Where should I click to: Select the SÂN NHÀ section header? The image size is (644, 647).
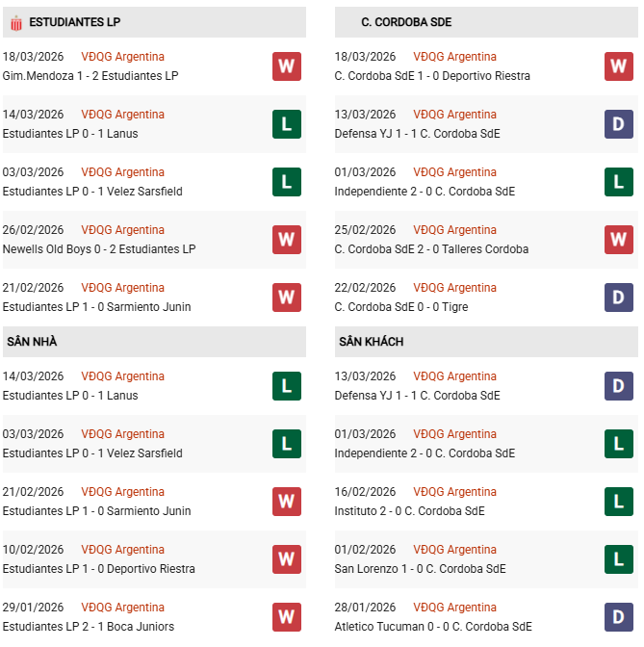(32, 342)
